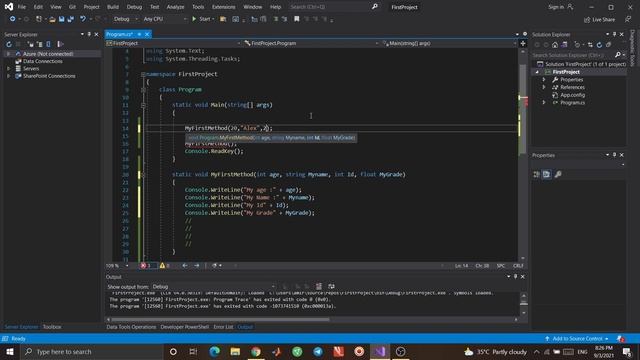Switch to the Toolbox tab
640x360 pixels.
(52, 327)
